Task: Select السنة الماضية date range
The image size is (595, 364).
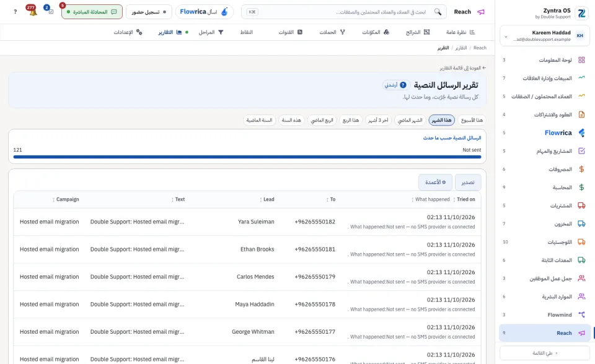Action: [x=259, y=120]
